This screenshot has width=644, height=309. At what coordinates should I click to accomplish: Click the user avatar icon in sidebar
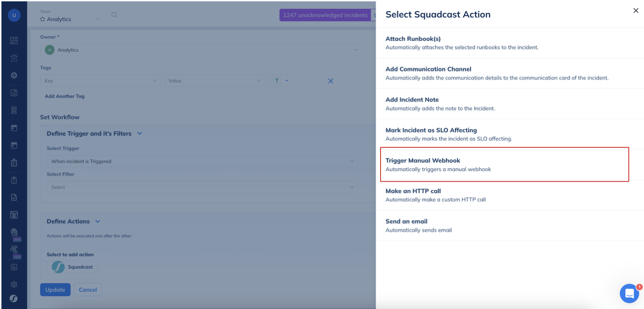coord(14,16)
